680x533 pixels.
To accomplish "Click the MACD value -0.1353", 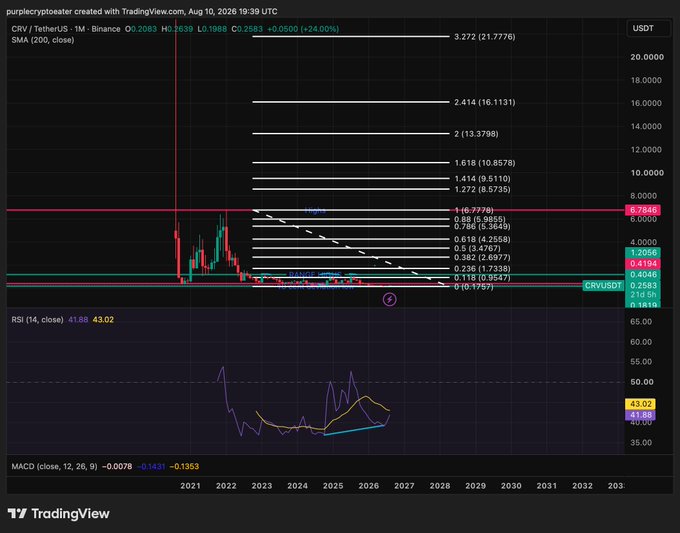I will tap(184, 467).
